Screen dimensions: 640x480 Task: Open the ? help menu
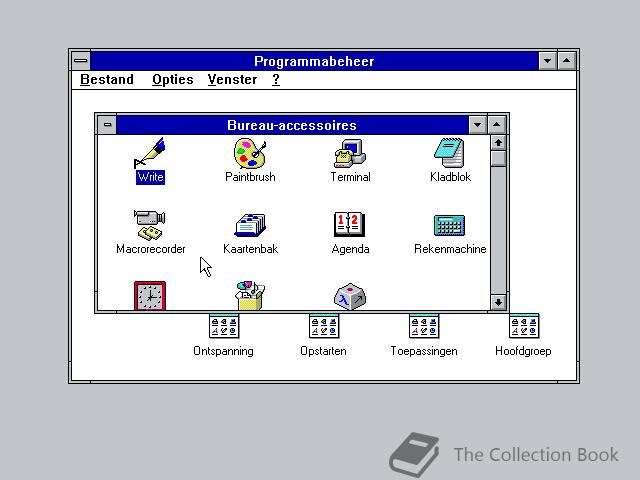[x=276, y=80]
